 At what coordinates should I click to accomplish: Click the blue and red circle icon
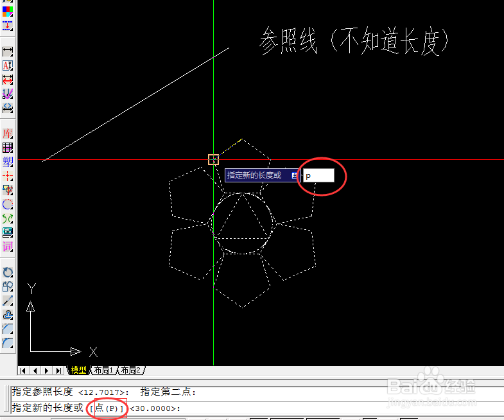(8, 204)
